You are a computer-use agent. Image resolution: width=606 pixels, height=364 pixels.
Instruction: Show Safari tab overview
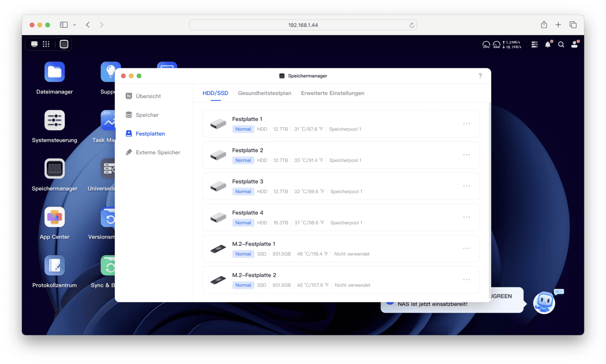573,25
